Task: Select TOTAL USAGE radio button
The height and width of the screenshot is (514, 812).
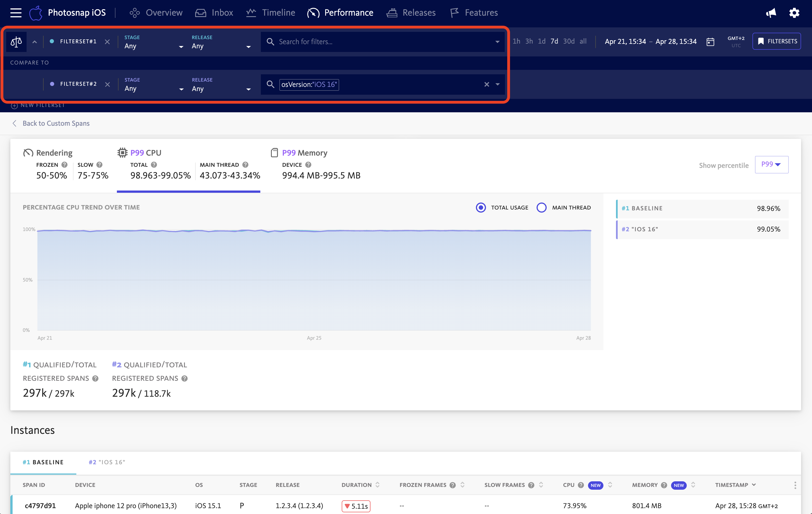Action: point(481,208)
